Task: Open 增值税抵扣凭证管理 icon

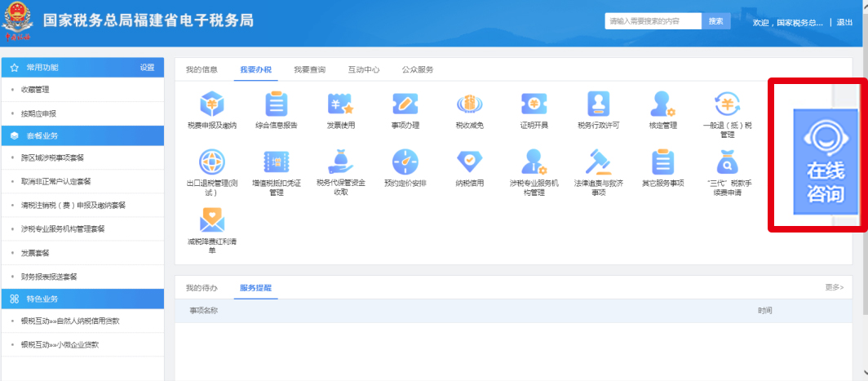Action: click(277, 162)
